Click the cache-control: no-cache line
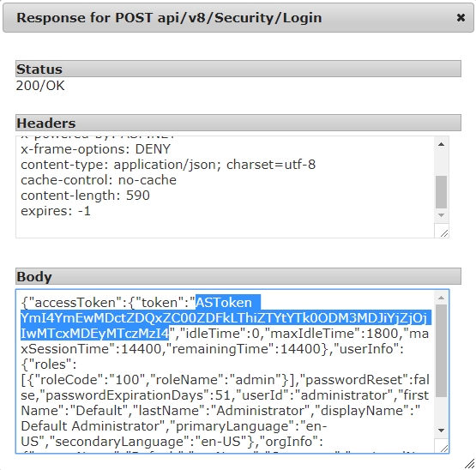Image resolution: width=476 pixels, height=470 pixels. click(99, 180)
